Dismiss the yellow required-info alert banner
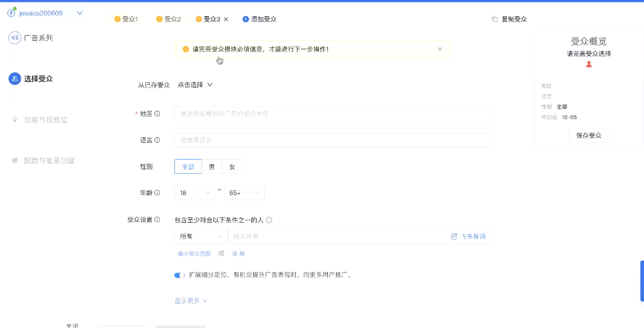The width and height of the screenshot is (644, 328). click(x=440, y=49)
